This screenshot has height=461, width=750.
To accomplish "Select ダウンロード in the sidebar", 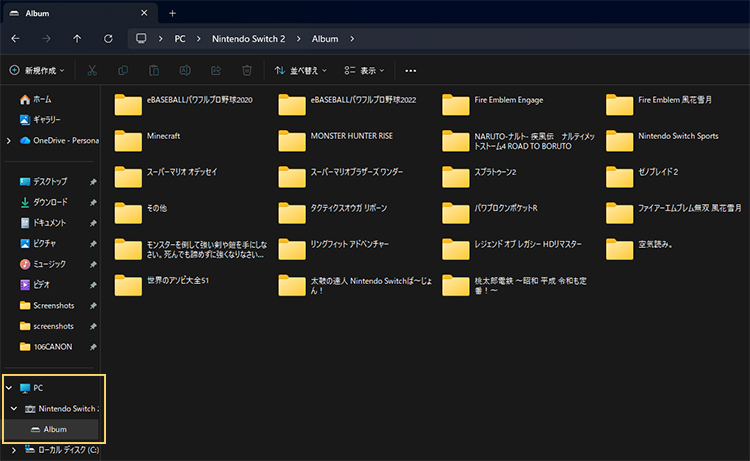I will [50, 202].
